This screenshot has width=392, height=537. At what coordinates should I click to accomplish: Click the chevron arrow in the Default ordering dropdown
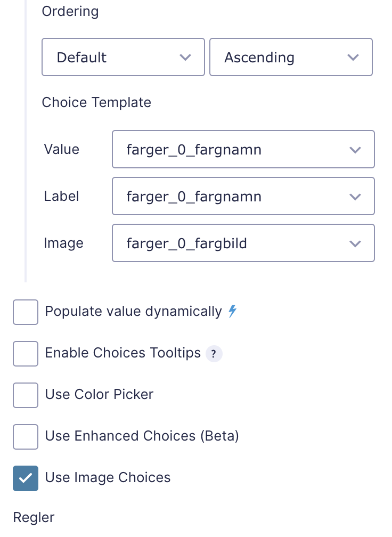[185, 58]
